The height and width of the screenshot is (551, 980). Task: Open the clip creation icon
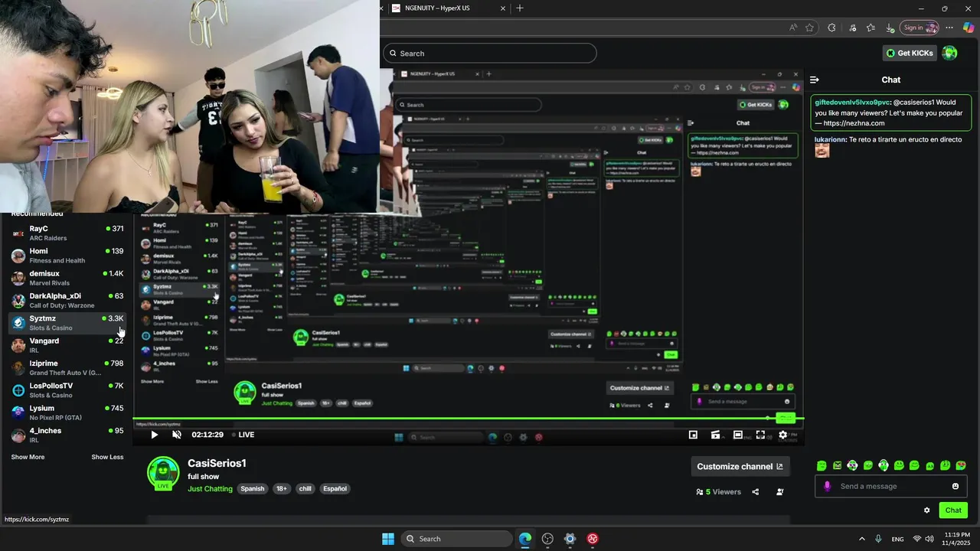coord(715,435)
